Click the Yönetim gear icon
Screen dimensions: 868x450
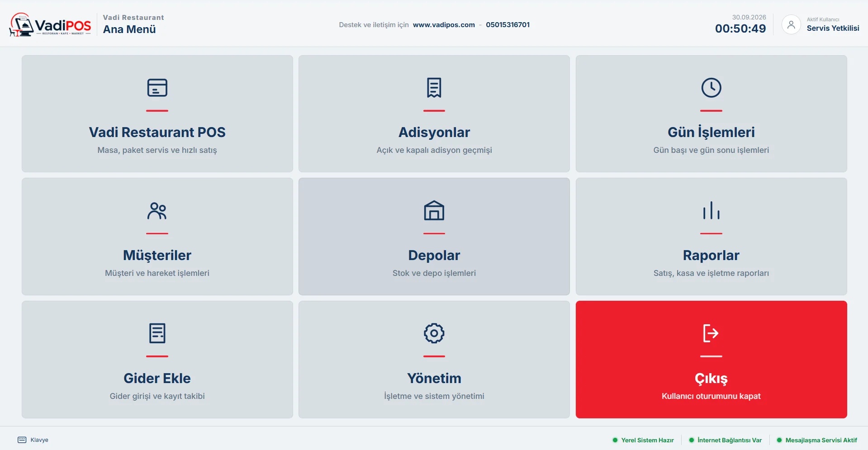(x=434, y=333)
